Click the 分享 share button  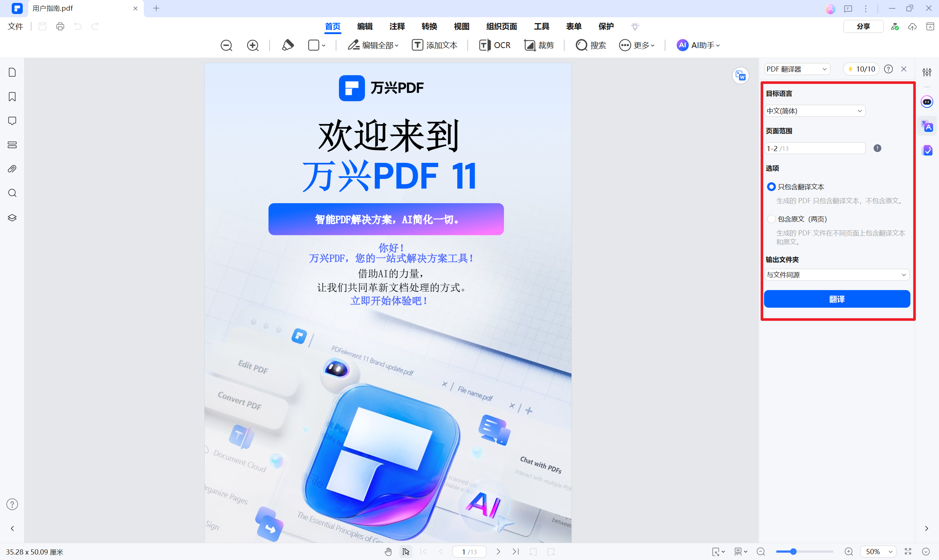click(863, 26)
